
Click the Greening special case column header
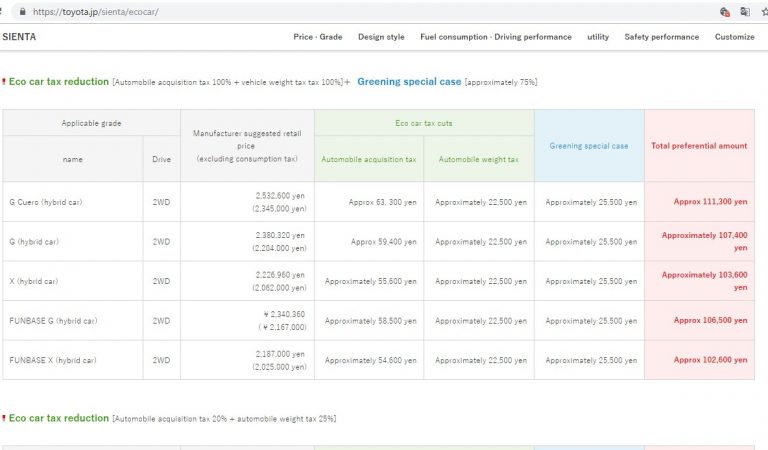click(589, 146)
